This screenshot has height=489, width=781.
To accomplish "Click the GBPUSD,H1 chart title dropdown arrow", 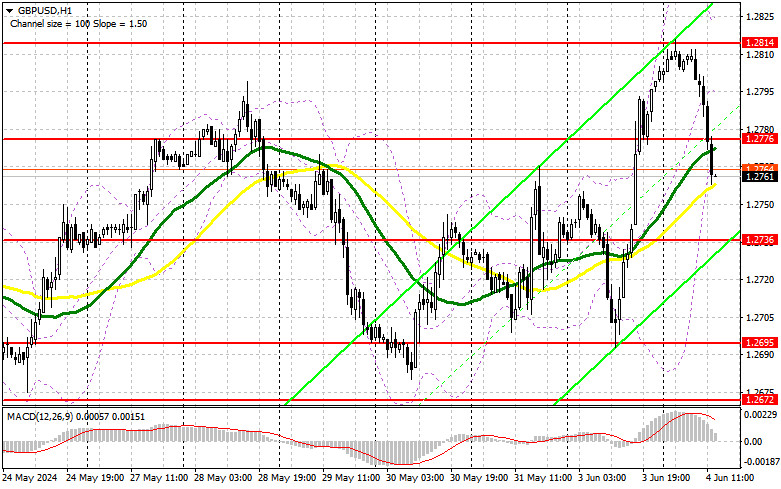I will (x=10, y=10).
